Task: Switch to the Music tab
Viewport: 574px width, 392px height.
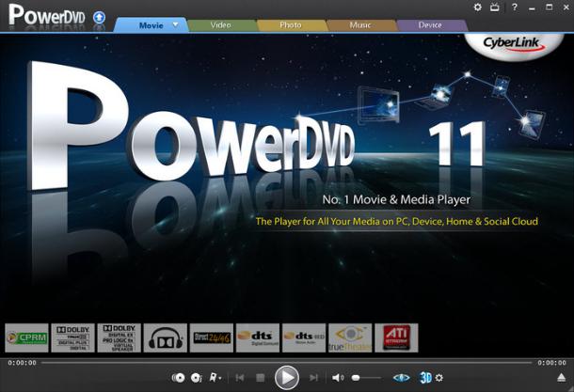Action: 360,25
